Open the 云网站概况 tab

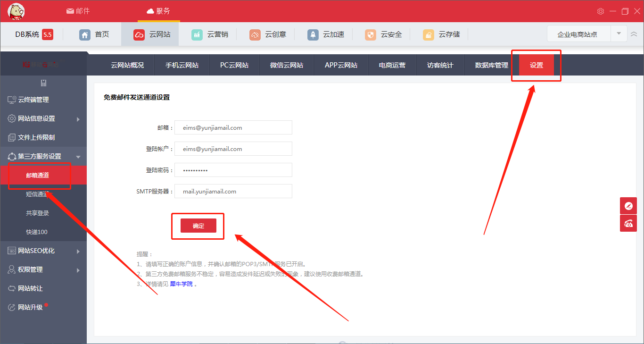(127, 65)
